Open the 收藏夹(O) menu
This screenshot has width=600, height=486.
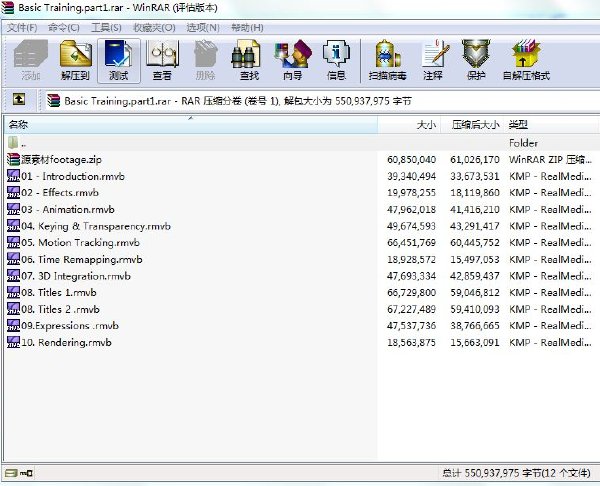tap(154, 28)
